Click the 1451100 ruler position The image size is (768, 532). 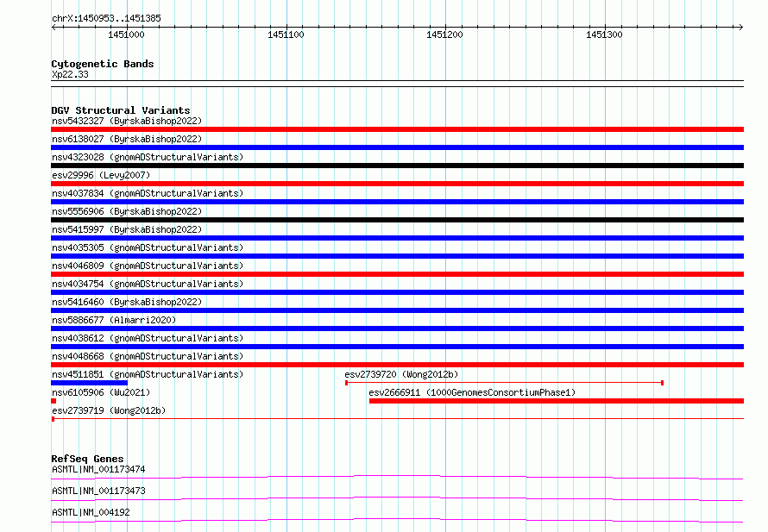click(286, 34)
